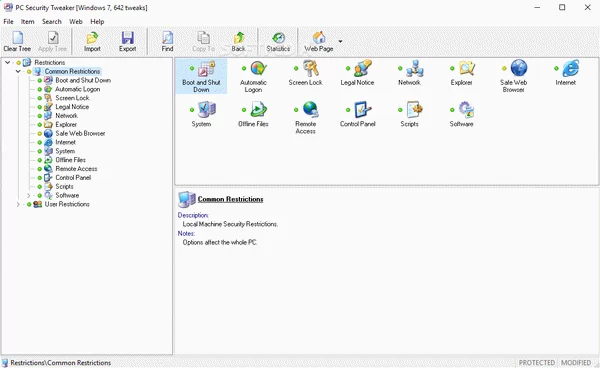
Task: Select User Restrictions tree item
Action: (67, 204)
